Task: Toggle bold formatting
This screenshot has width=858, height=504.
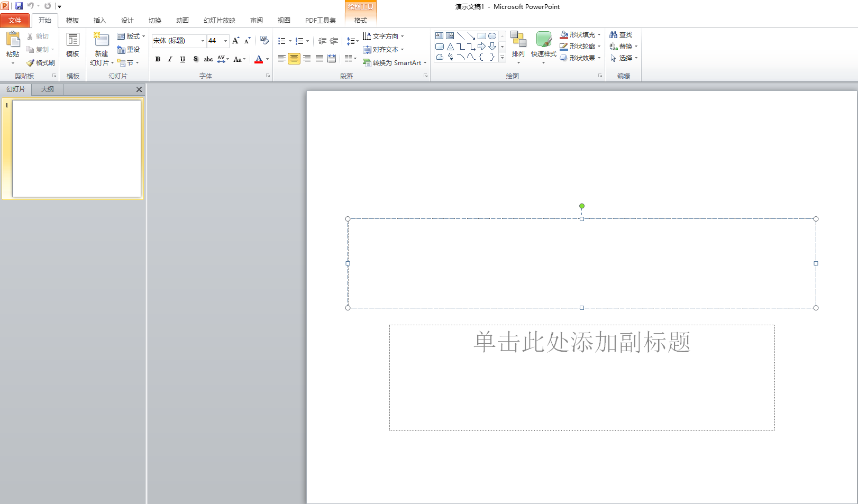Action: point(158,59)
